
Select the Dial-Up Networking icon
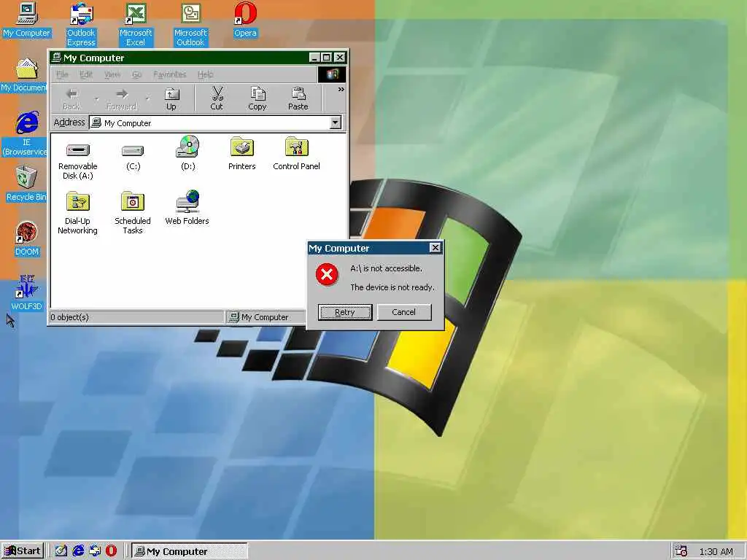[x=77, y=213]
